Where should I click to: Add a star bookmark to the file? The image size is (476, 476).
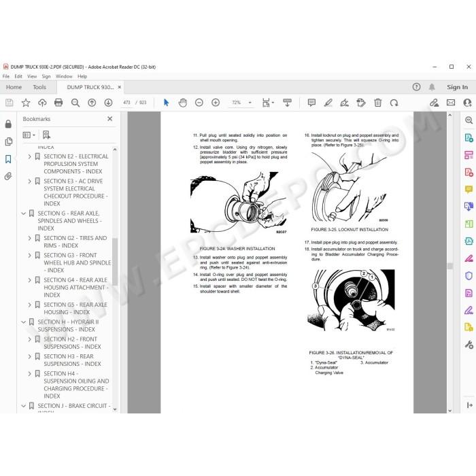point(26,103)
